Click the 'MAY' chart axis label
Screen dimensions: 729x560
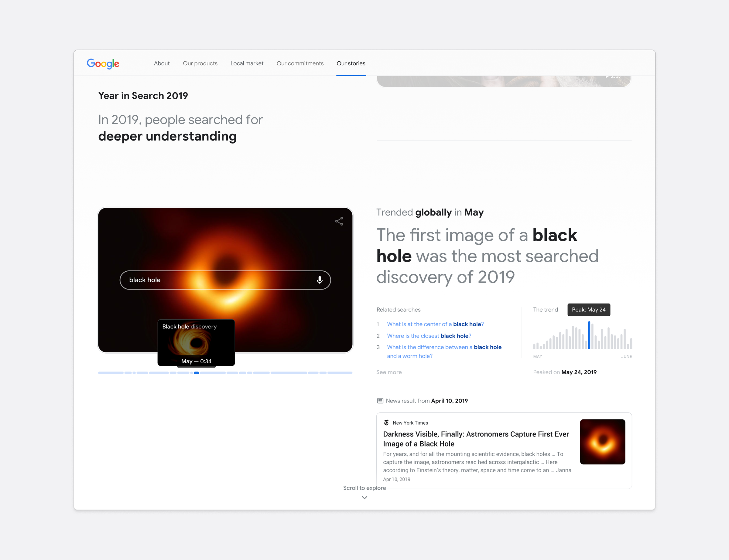(538, 357)
